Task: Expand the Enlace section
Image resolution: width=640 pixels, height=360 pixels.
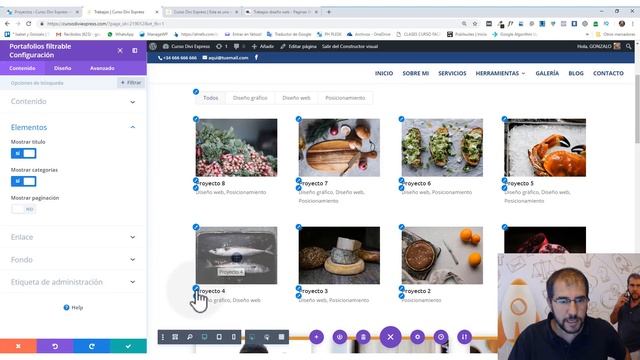Action: point(73,237)
